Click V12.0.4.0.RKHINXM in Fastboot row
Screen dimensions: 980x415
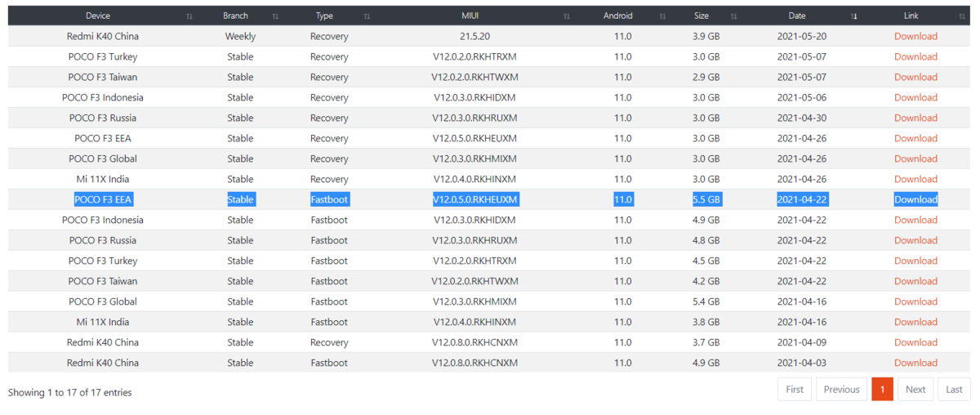(475, 322)
